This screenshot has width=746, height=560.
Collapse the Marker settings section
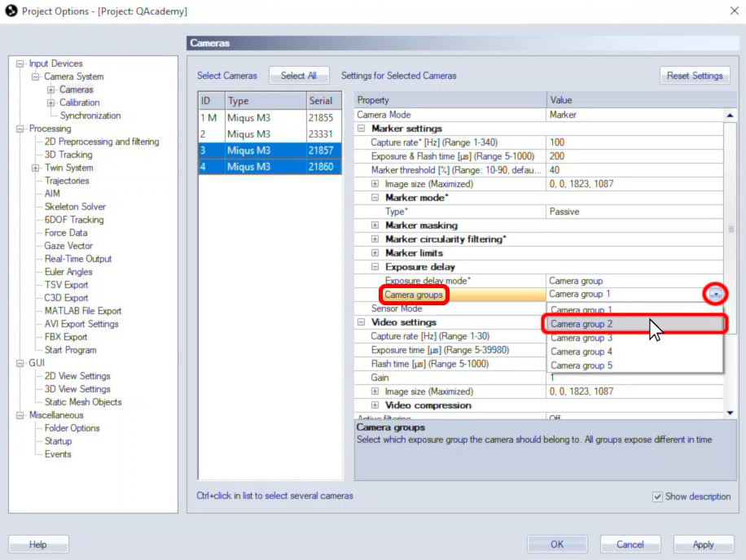coord(362,129)
